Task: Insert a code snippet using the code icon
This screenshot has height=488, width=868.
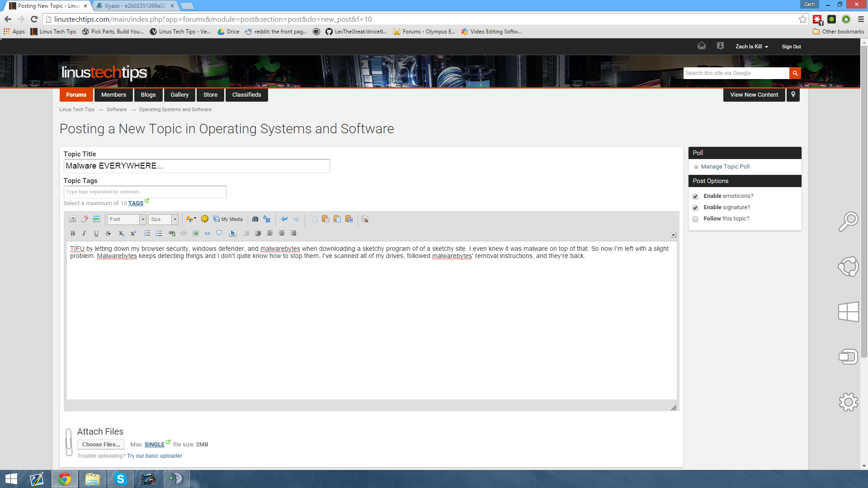Action: point(208,234)
